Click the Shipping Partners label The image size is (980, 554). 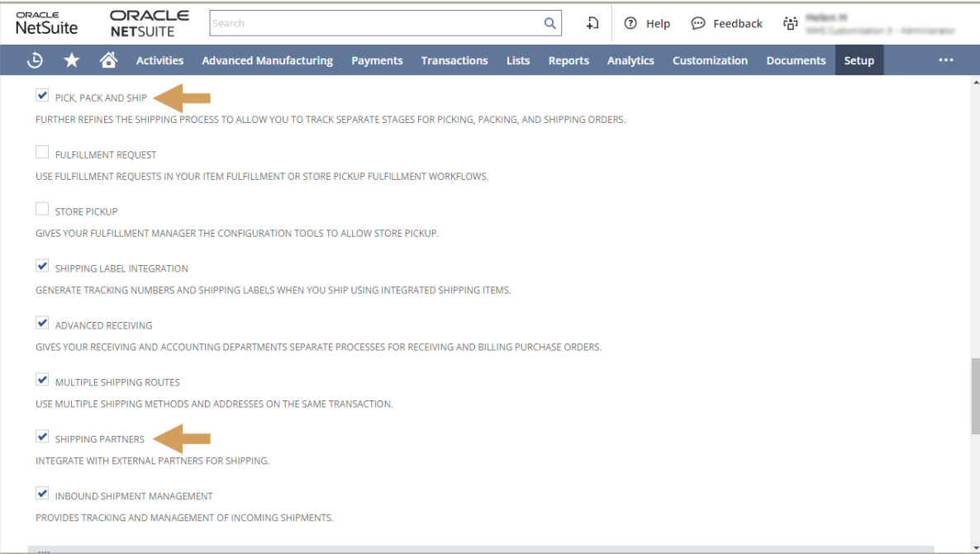99,439
